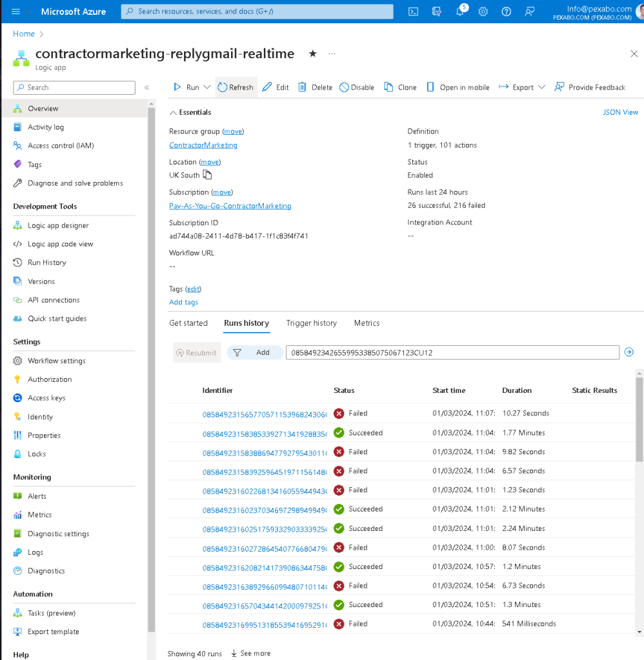644x660 pixels.
Task: Open Workflow settings
Action: tap(56, 361)
